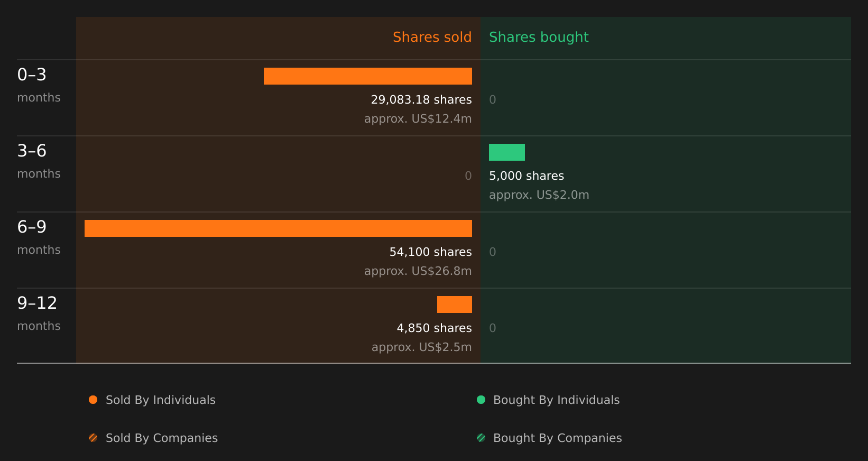
Task: Click the striped Bought By Companies legend icon
Action: [481, 438]
